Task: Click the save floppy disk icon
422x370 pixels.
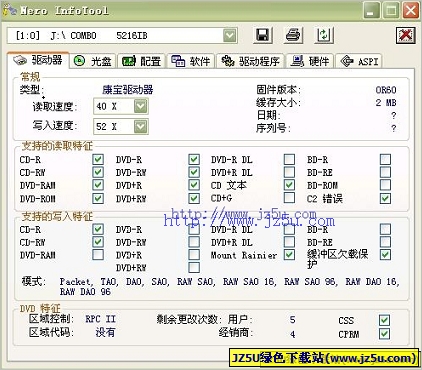Action: tap(263, 35)
